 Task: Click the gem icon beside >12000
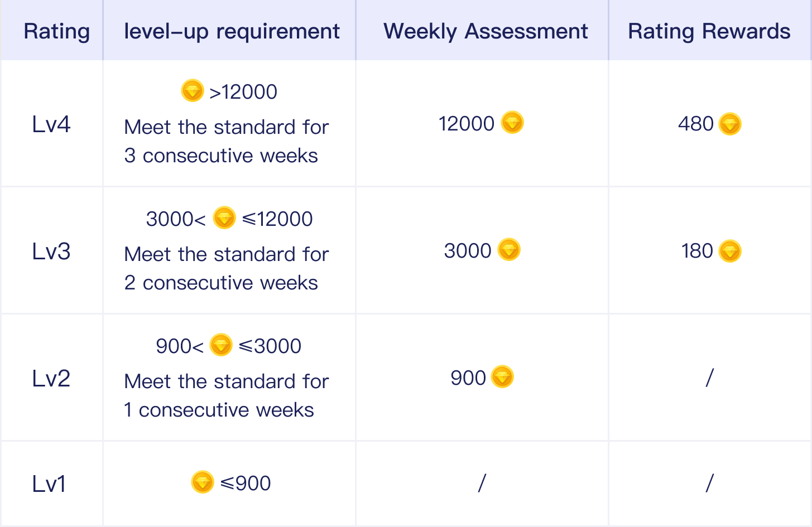[x=193, y=90]
